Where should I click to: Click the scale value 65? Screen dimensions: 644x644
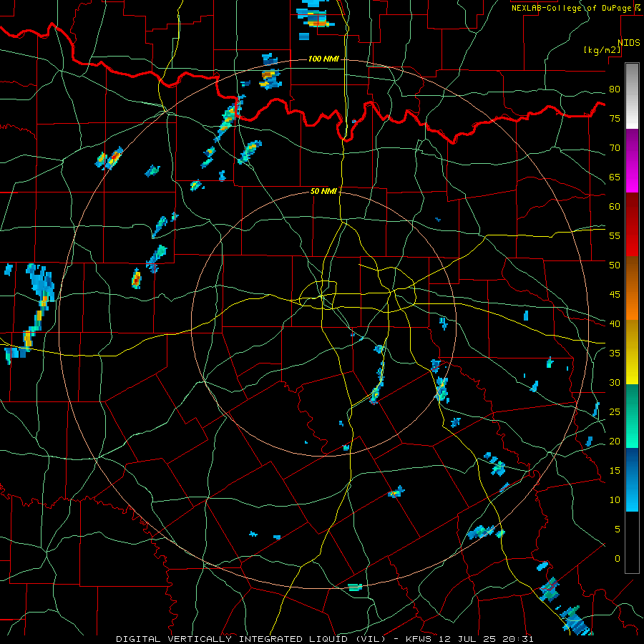[615, 177]
